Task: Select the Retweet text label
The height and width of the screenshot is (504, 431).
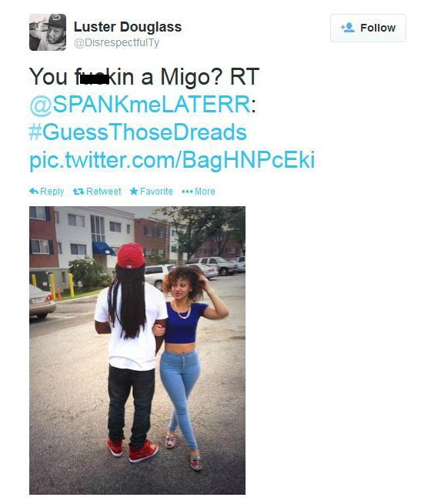Action: pos(103,192)
